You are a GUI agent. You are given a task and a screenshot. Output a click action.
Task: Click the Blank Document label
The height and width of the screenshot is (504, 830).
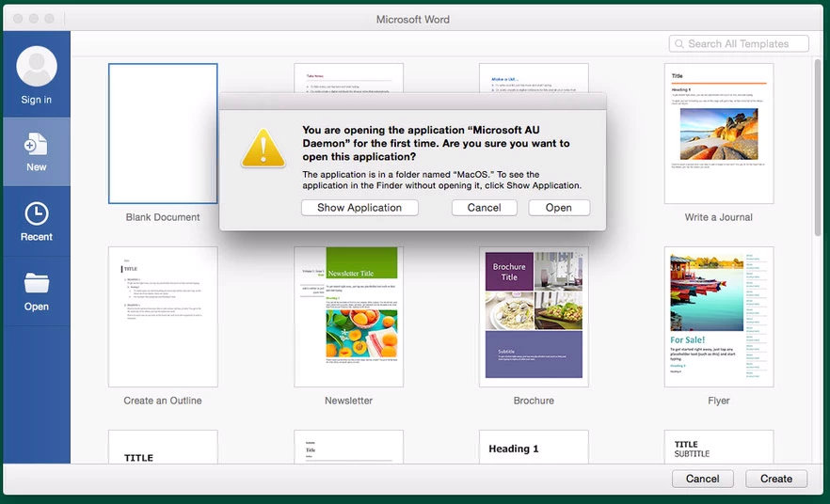tap(163, 217)
